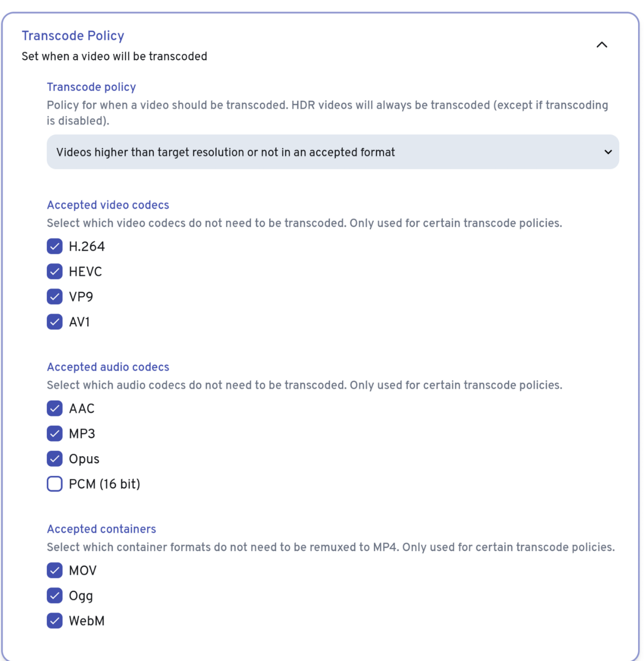Click the Accepted video codecs heading
644x661 pixels.
coord(108,205)
